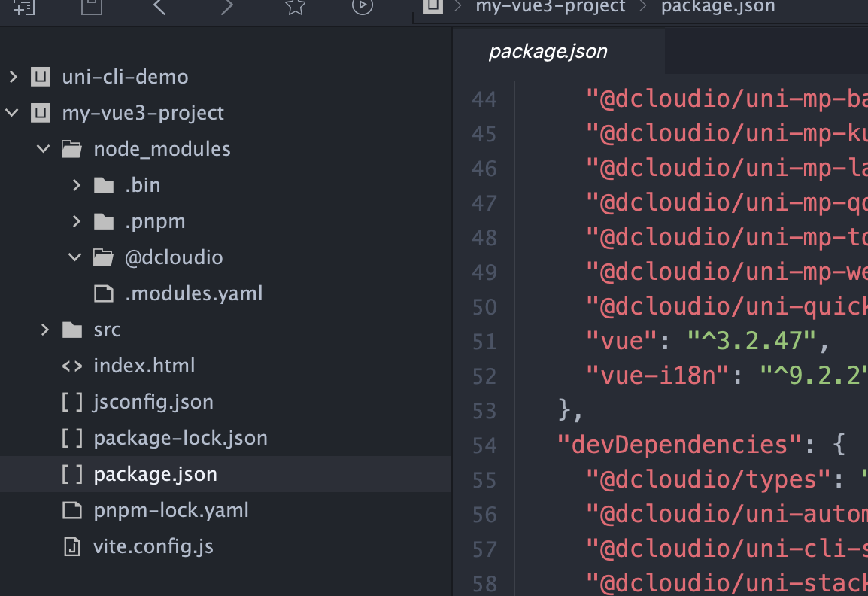Click the "^3.2.47" version string
The image size is (868, 596).
coord(751,341)
